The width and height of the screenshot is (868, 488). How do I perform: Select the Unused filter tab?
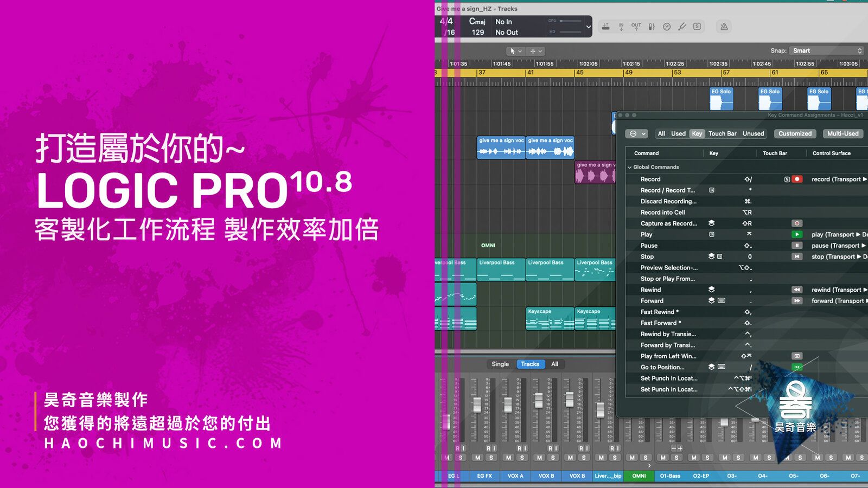pos(753,133)
